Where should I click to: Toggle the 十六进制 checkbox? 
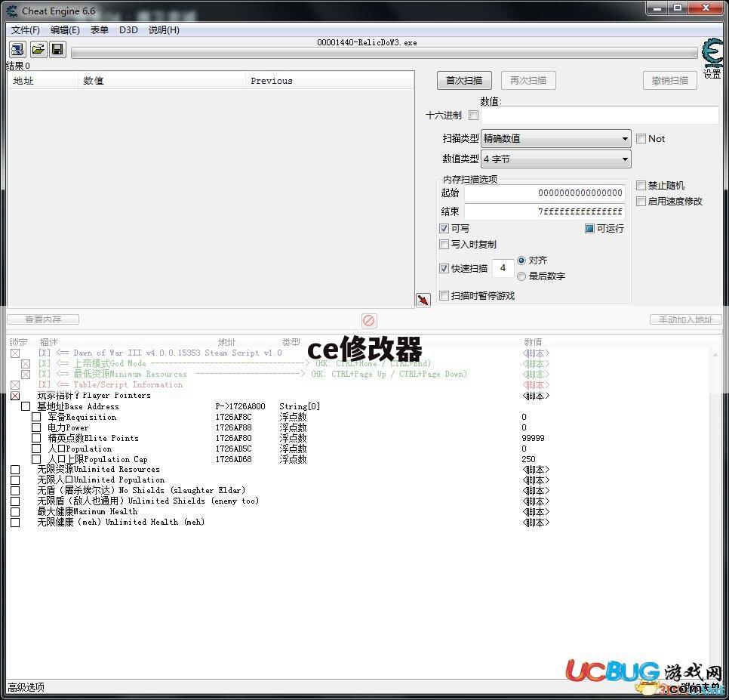tap(473, 115)
